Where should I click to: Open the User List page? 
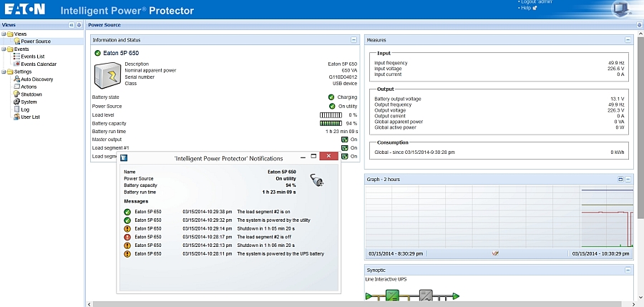pyautogui.click(x=30, y=117)
